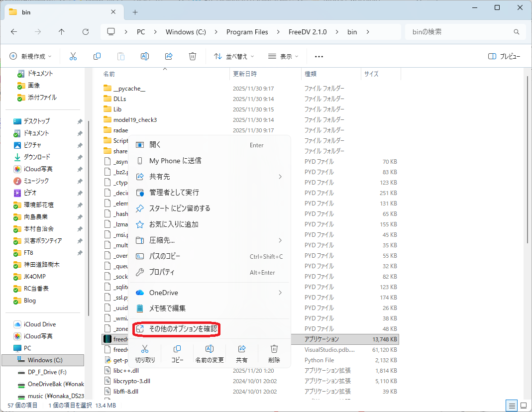Expand 共有先 submenu arrow
The image size is (532, 412).
[x=280, y=177]
